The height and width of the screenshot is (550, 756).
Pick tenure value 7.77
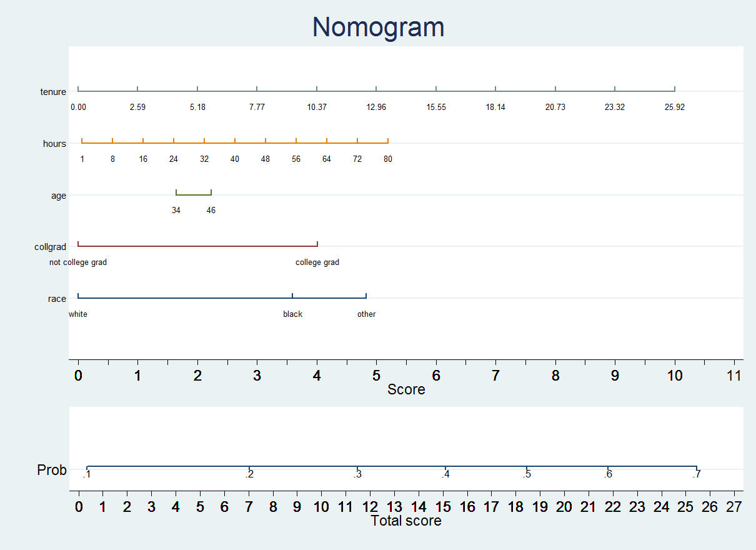[x=257, y=107]
